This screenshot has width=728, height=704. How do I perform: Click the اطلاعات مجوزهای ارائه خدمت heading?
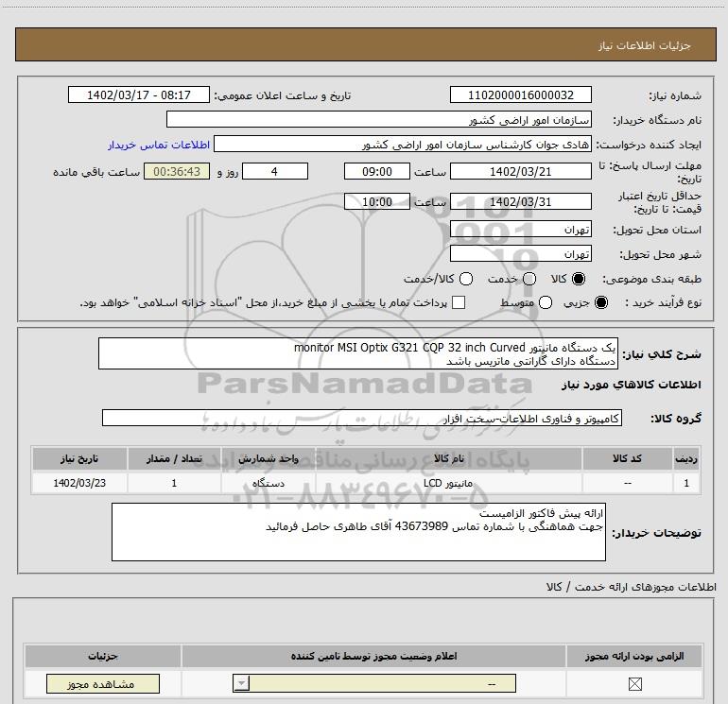pyautogui.click(x=632, y=587)
